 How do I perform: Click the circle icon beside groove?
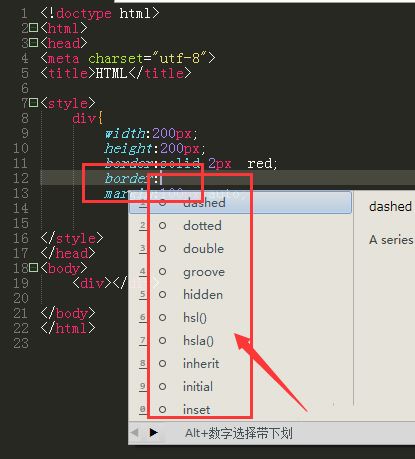pos(162,272)
